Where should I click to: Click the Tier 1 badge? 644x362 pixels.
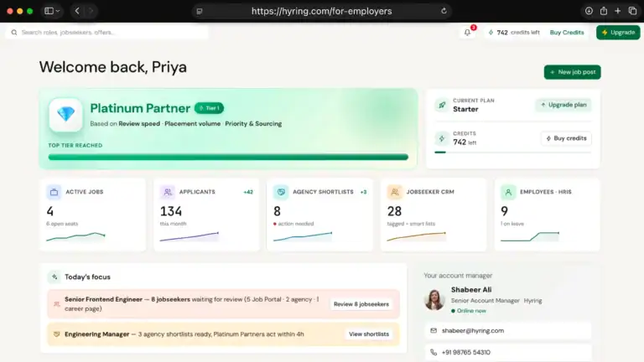pos(209,108)
